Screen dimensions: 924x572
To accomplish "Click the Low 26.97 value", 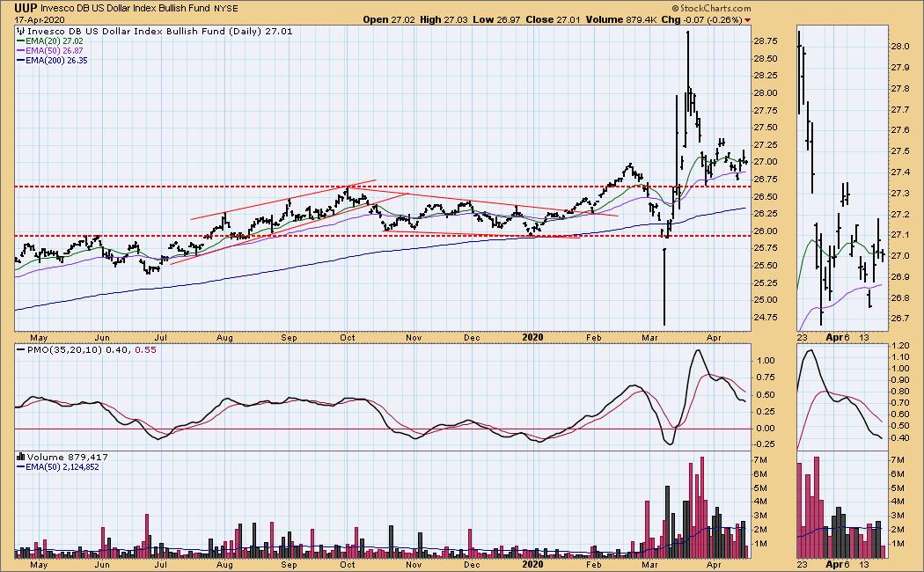I will (x=497, y=19).
